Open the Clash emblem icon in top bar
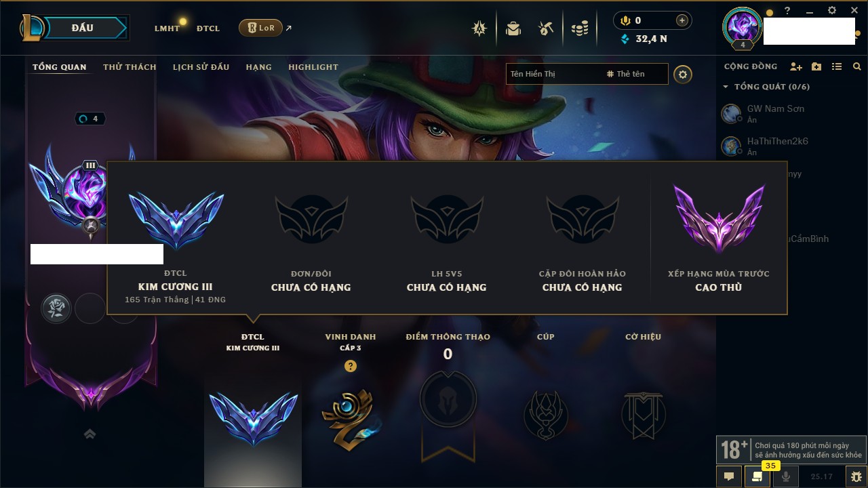The height and width of the screenshot is (488, 868). point(480,28)
